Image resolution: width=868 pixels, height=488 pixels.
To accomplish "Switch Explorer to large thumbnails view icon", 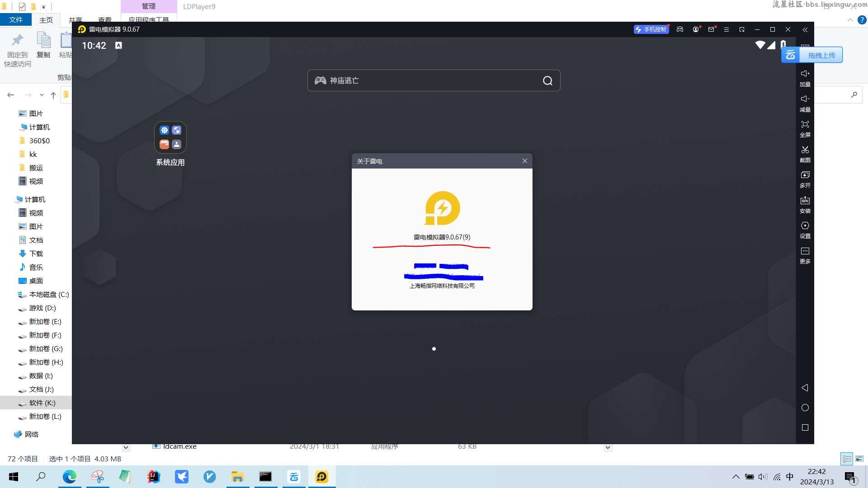I will coord(859,459).
